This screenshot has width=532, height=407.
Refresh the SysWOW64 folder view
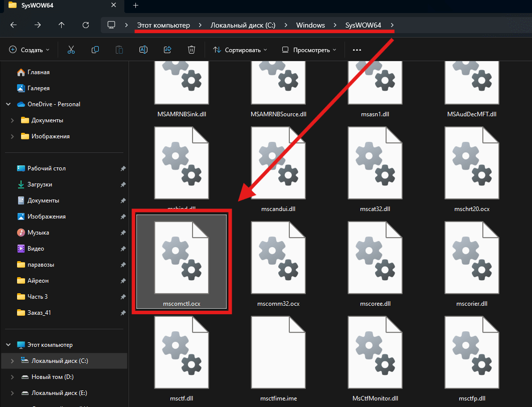(86, 25)
